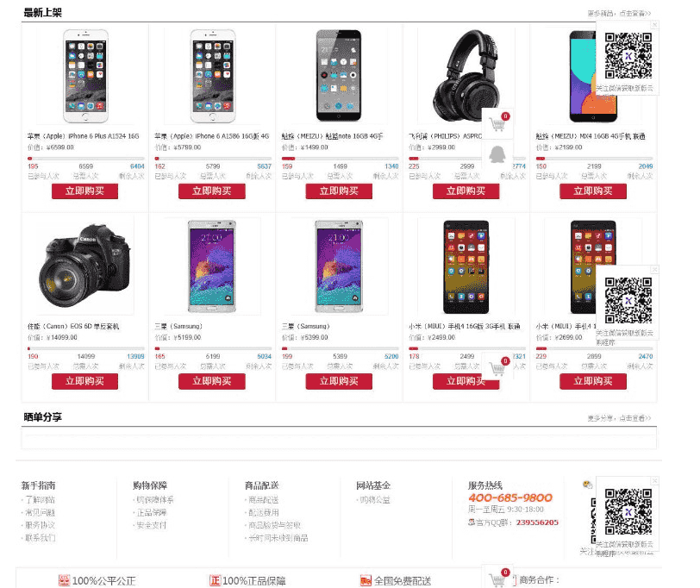Open the Philips headphones product image

tap(466, 76)
